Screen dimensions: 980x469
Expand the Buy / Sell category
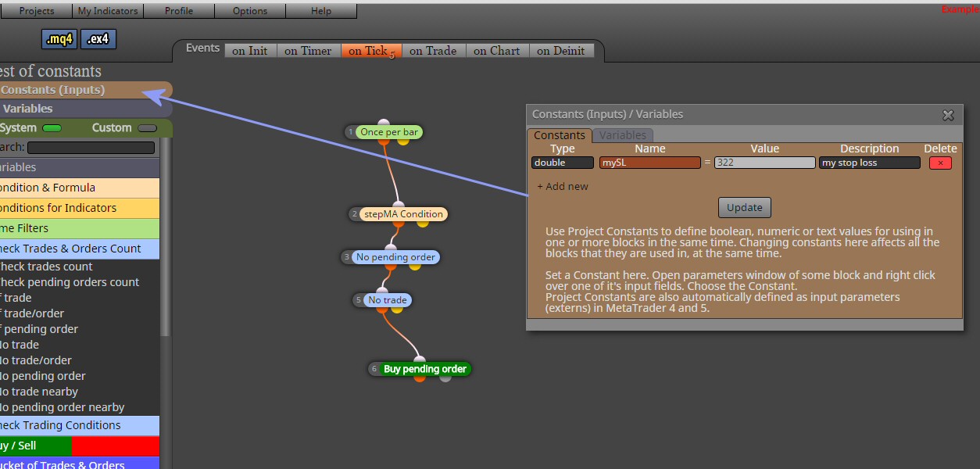pyautogui.click(x=80, y=446)
